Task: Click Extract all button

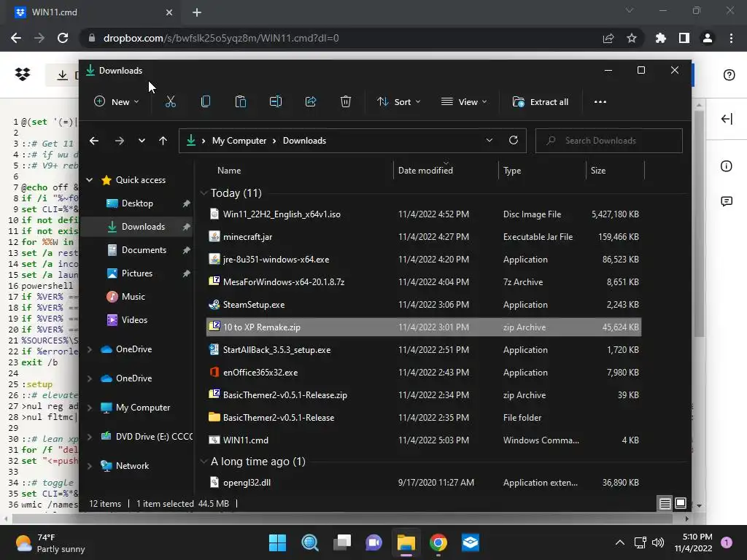Action: pos(541,102)
